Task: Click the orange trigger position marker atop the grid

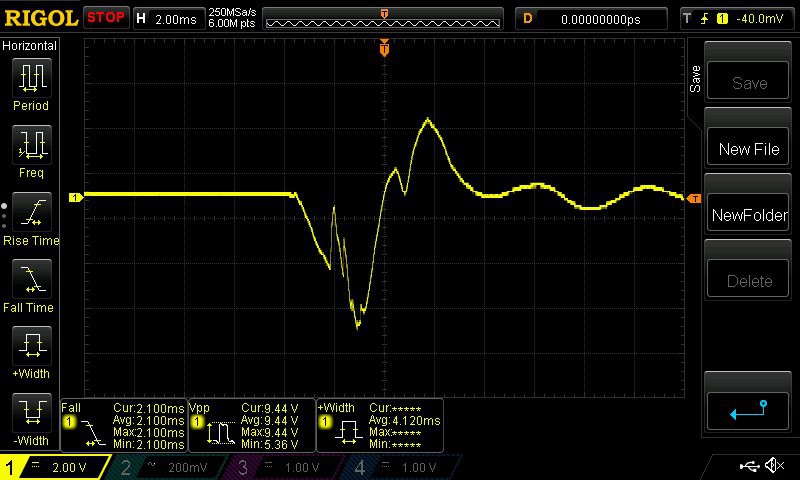Action: (384, 48)
